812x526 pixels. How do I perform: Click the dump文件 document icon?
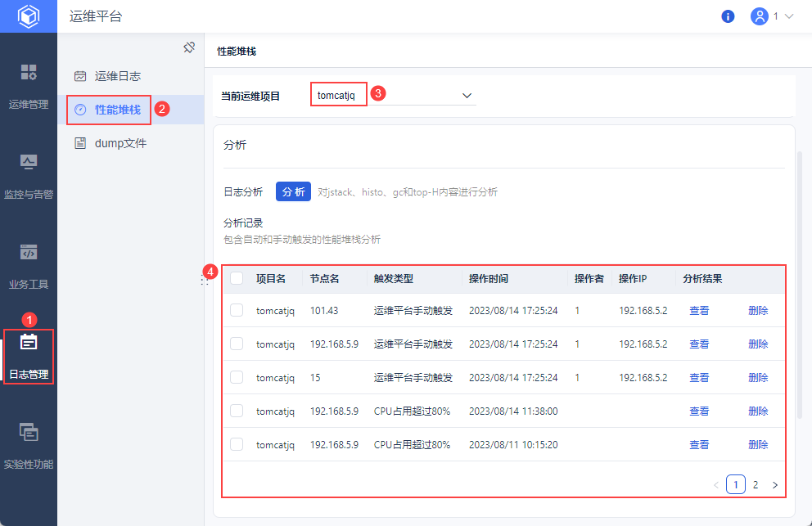point(80,143)
